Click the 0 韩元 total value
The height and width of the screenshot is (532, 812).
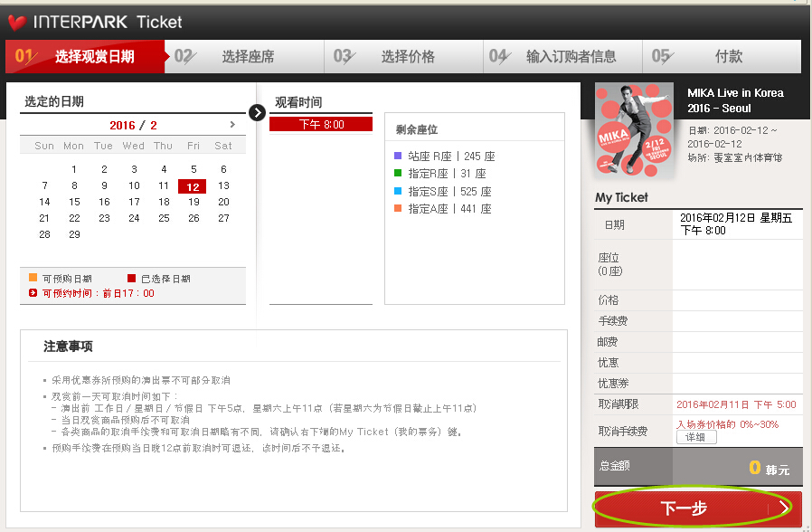click(x=769, y=469)
